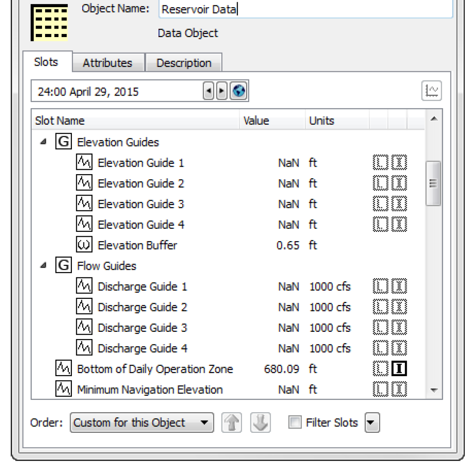Click the Flow Guides group icon
The height and width of the screenshot is (469, 476).
pyautogui.click(x=63, y=266)
